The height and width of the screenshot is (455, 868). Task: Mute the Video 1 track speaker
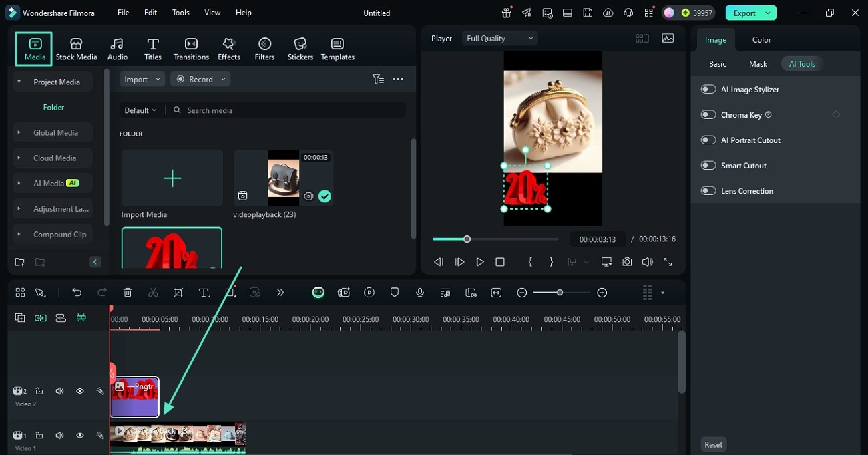[x=59, y=435]
